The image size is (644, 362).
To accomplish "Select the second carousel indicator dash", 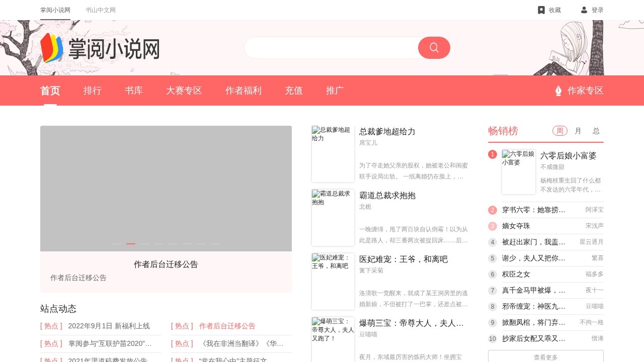I will [131, 244].
